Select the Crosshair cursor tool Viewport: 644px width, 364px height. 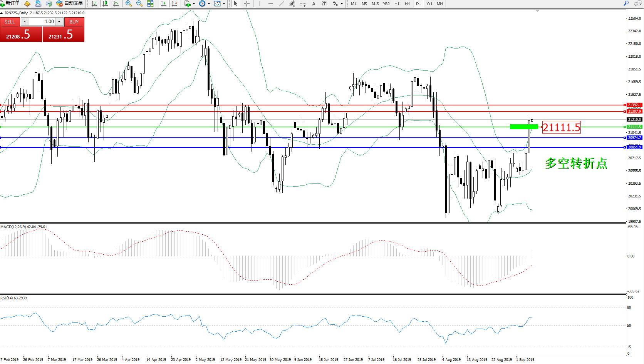(x=247, y=3)
